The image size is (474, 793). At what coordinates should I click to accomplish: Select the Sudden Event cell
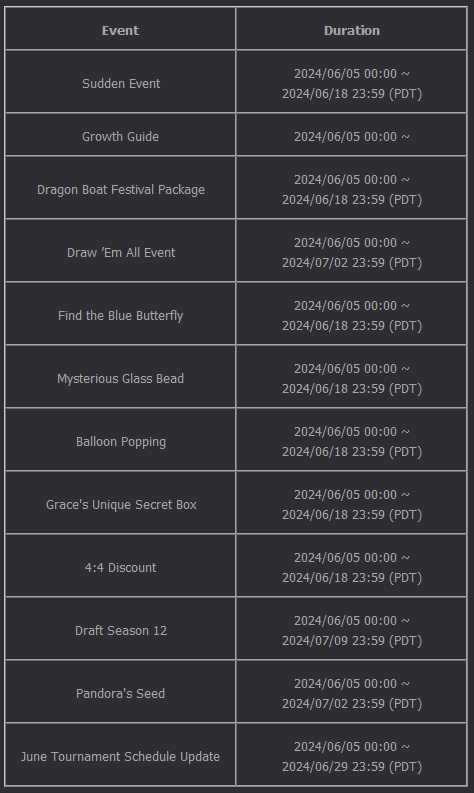(x=120, y=81)
